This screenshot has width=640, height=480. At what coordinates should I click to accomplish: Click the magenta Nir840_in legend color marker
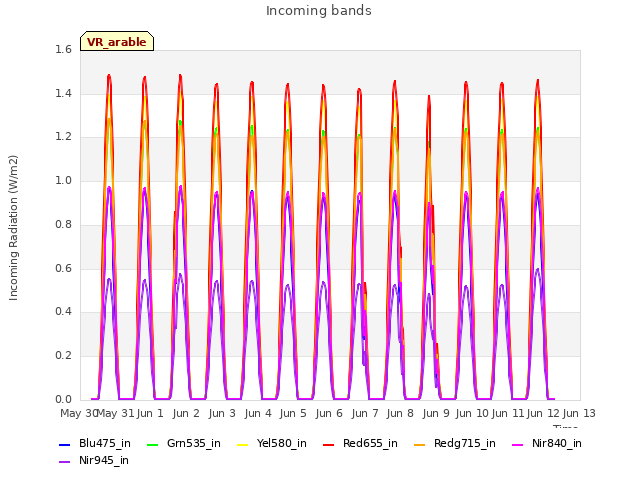518,444
